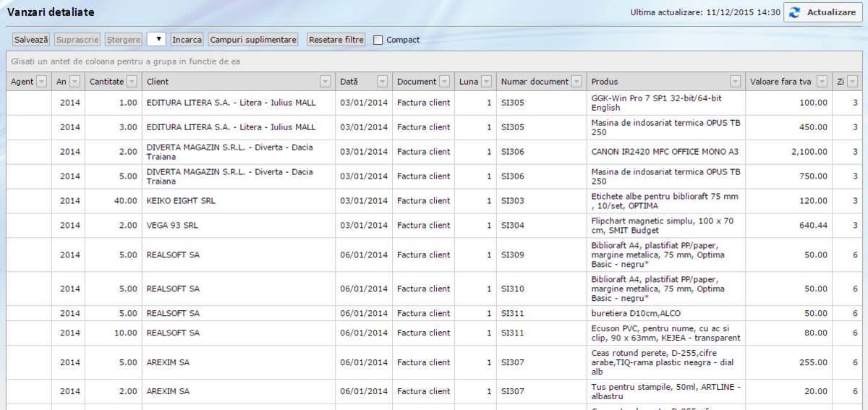This screenshot has width=868, height=410.
Task: Open the An column filter icon
Action: click(75, 82)
